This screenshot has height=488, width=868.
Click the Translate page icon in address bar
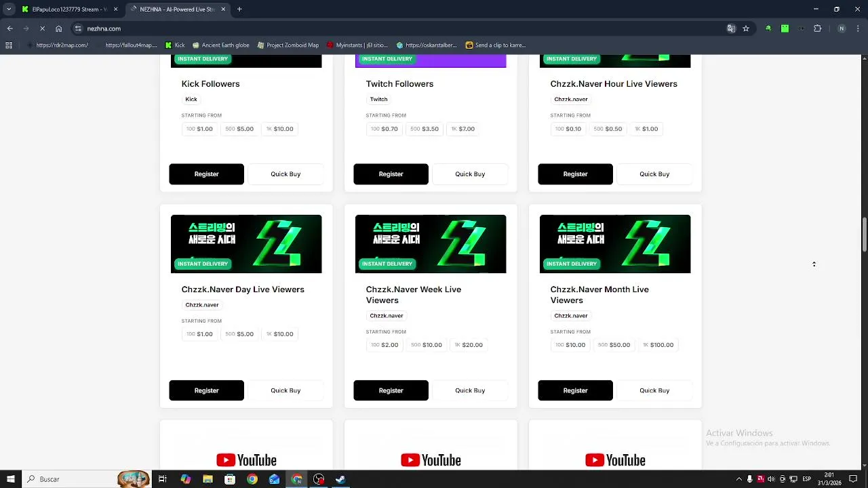731,28
